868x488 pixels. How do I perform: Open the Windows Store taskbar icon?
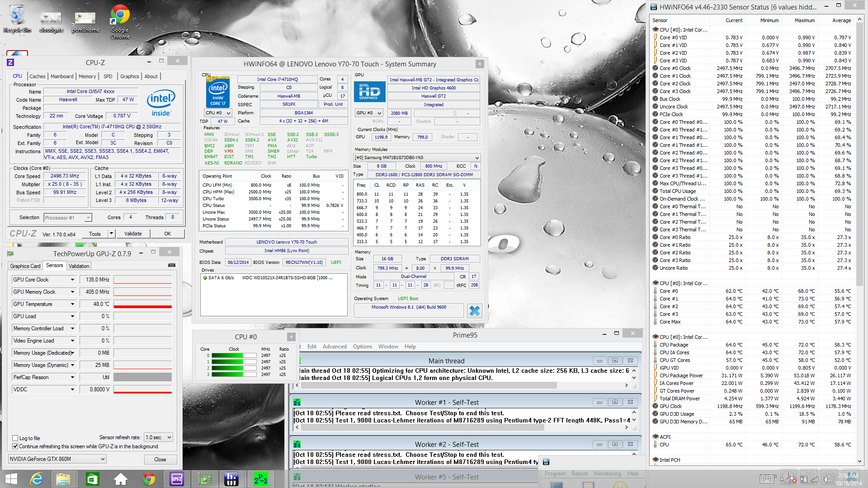click(x=93, y=479)
